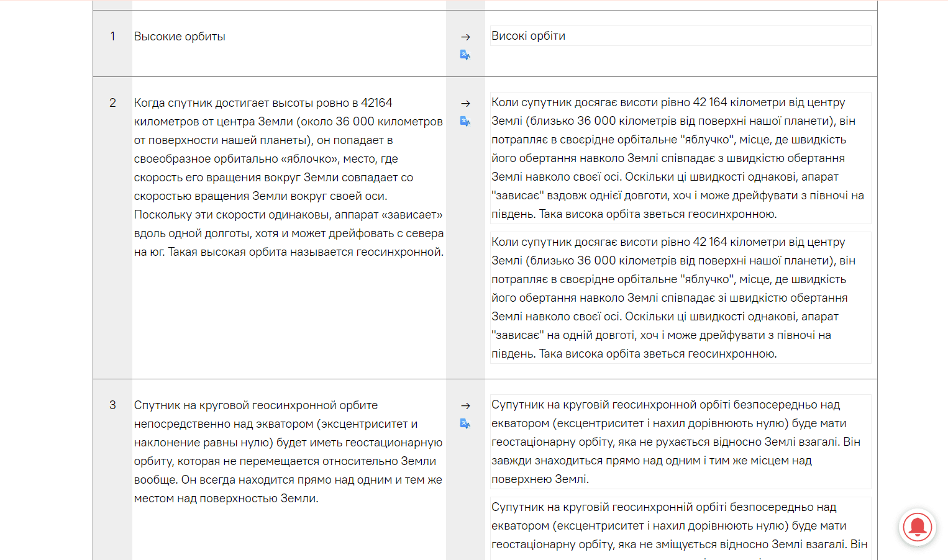The height and width of the screenshot is (560, 948).
Task: Click source paragraph starting 'Спутник на круговой'
Action: coord(288,452)
